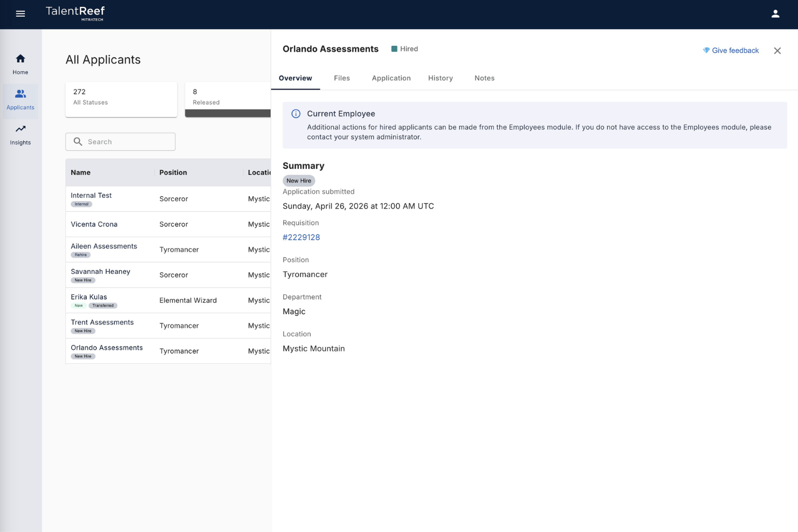Image resolution: width=798 pixels, height=532 pixels.
Task: Sort by the Name column header
Action: [81, 172]
